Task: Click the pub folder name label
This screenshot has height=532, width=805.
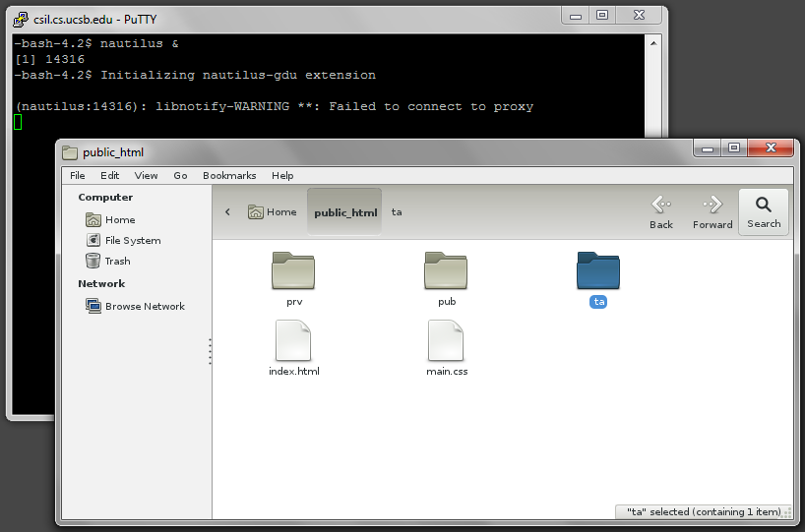Action: (447, 302)
